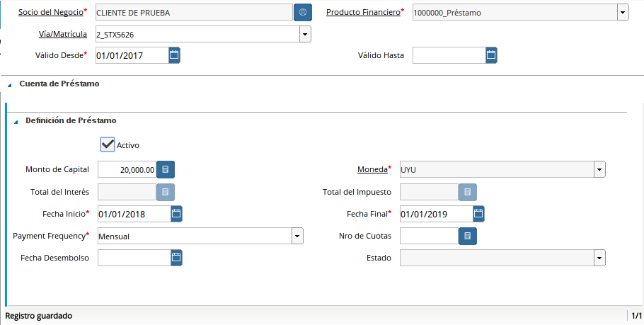Expand the Producto Financiero dropdown

point(623,13)
